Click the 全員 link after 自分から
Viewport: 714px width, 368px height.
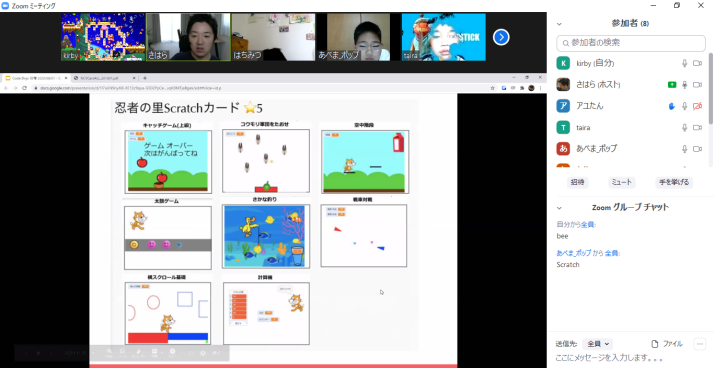click(587, 225)
